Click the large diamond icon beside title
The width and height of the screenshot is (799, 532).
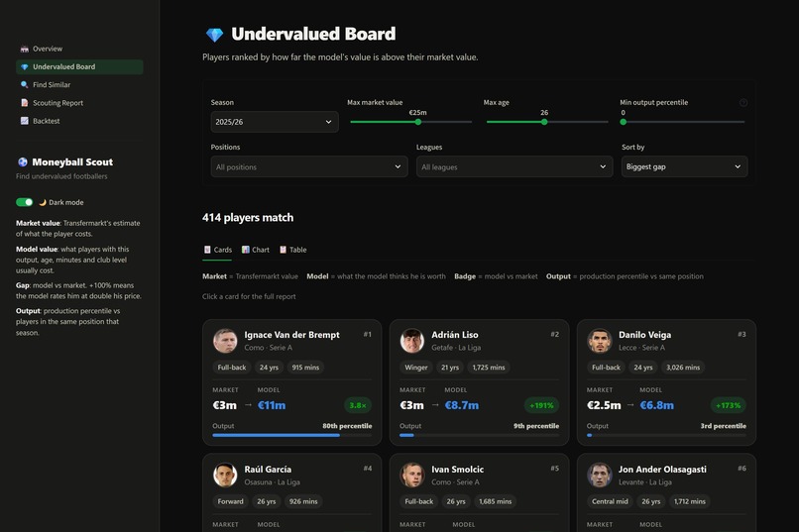214,35
